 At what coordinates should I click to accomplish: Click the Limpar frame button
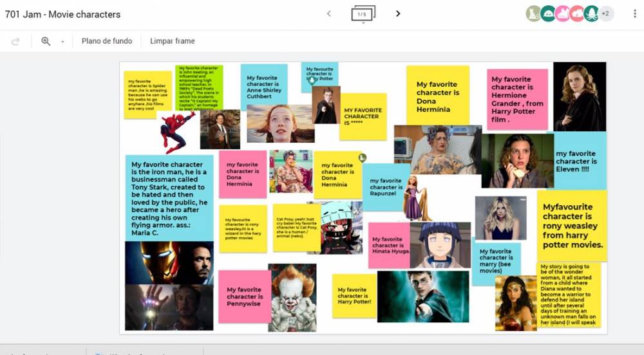(172, 41)
